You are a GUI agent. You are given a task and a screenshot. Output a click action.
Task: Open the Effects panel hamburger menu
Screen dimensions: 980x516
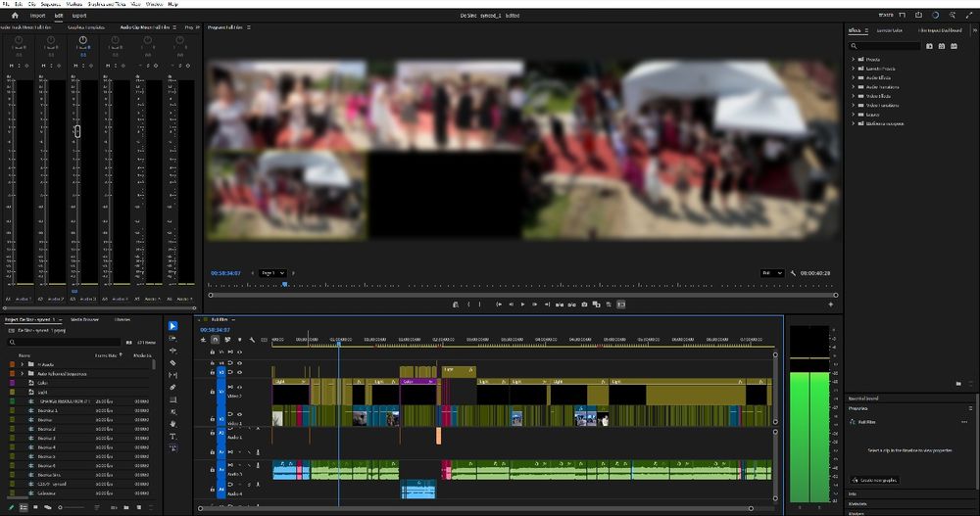coord(866,30)
